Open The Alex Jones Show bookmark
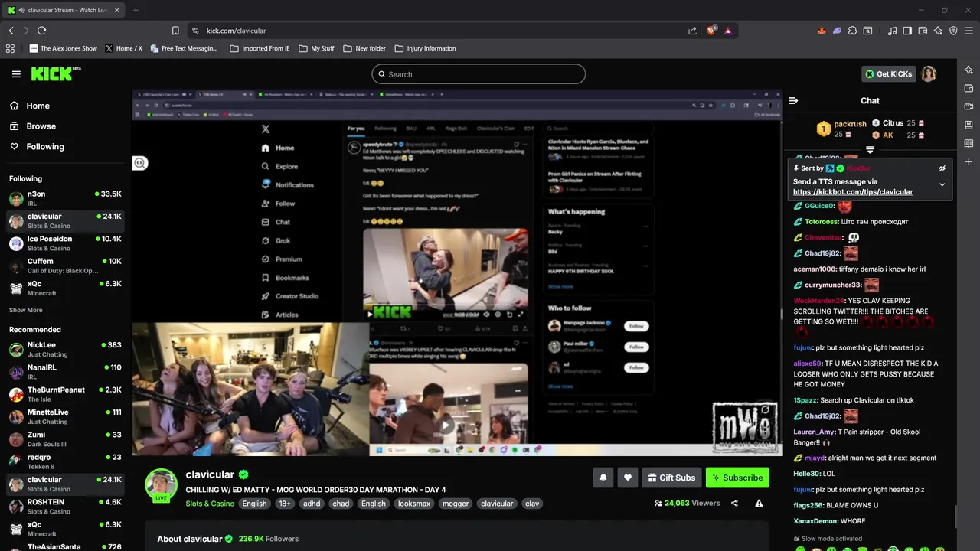Image resolution: width=980 pixels, height=551 pixels. coord(64,48)
